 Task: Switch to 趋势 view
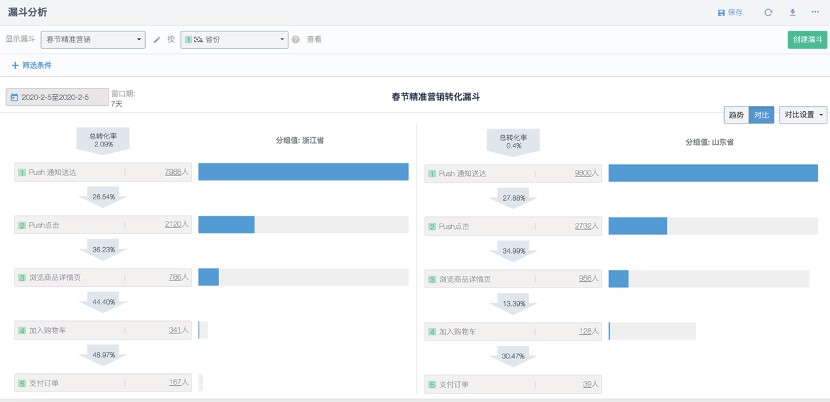(736, 115)
